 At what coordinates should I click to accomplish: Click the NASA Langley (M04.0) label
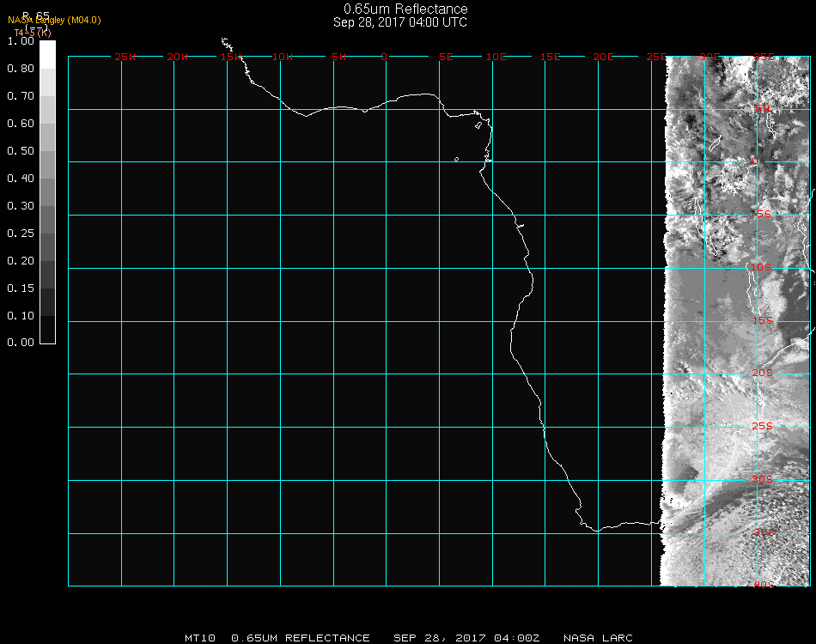[x=54, y=20]
